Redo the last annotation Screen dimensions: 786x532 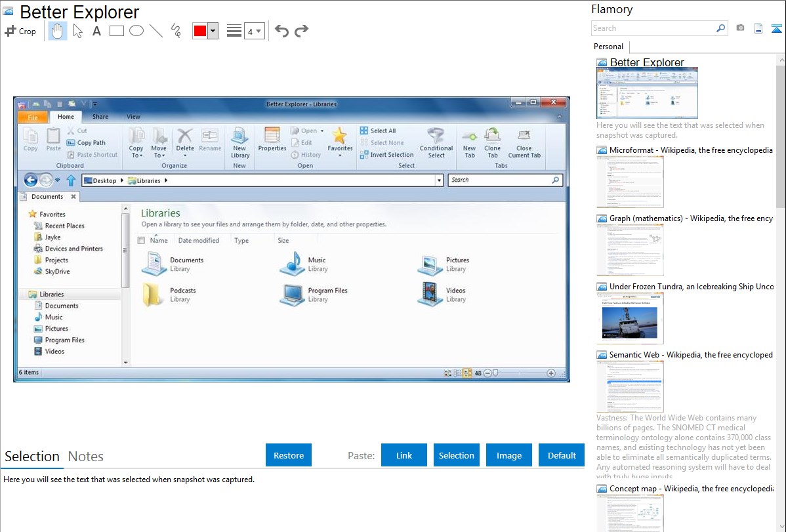click(x=301, y=31)
